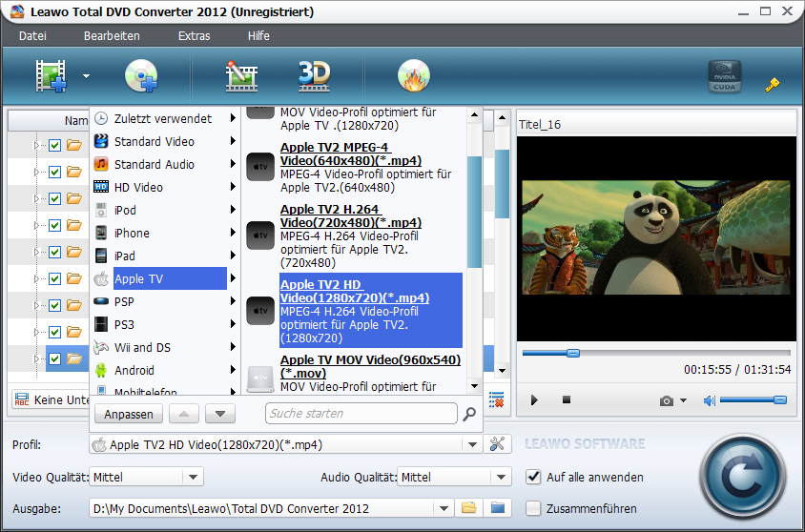The image size is (805, 532).
Task: Open the Bearbeiten menu
Action: pos(112,36)
